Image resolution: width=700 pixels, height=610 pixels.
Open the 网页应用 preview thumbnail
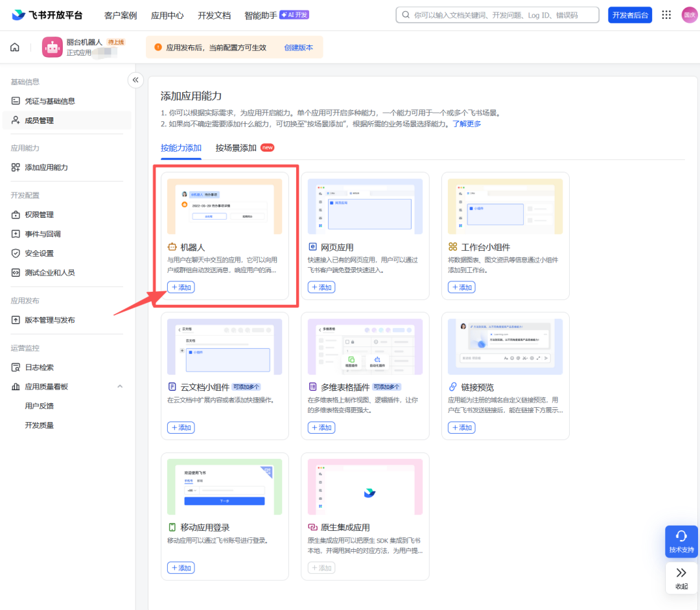365,206
